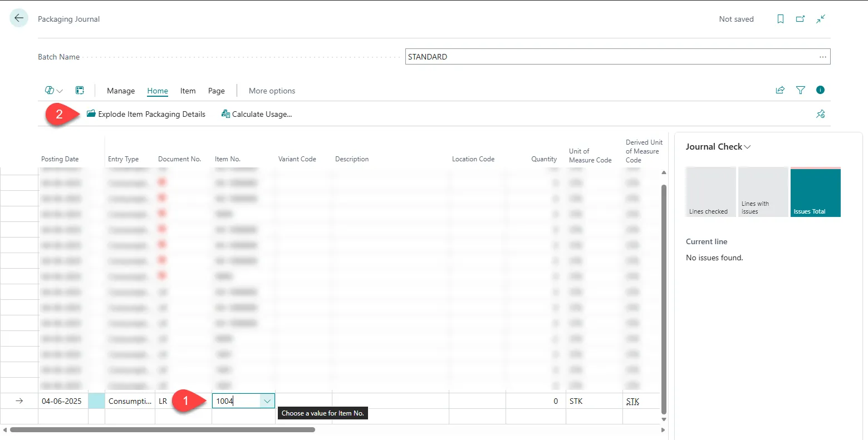Click the edit-in-list view icon next to Manage
This screenshot has width=868, height=440.
80,90
